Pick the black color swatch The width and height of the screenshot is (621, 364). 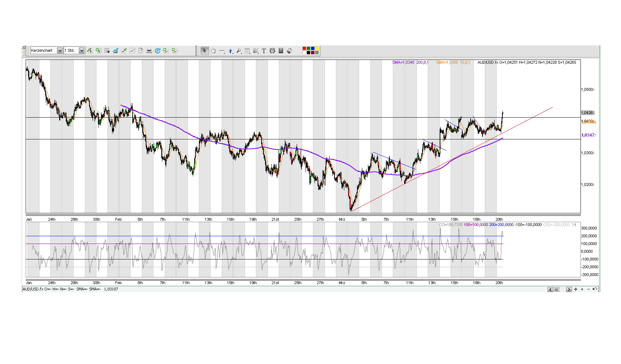[x=308, y=53]
